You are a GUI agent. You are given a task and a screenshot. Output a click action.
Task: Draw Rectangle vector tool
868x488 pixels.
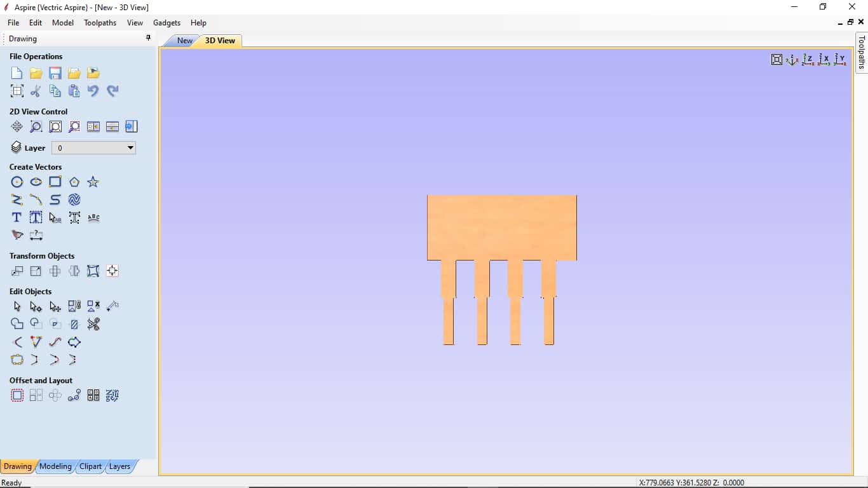(55, 182)
